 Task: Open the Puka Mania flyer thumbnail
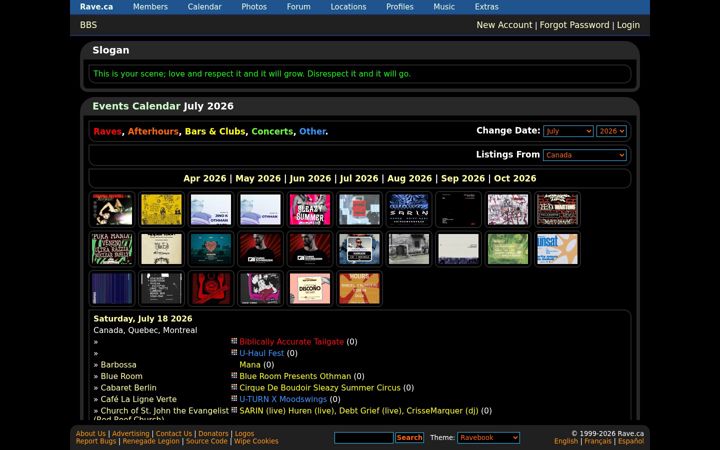pyautogui.click(x=112, y=249)
